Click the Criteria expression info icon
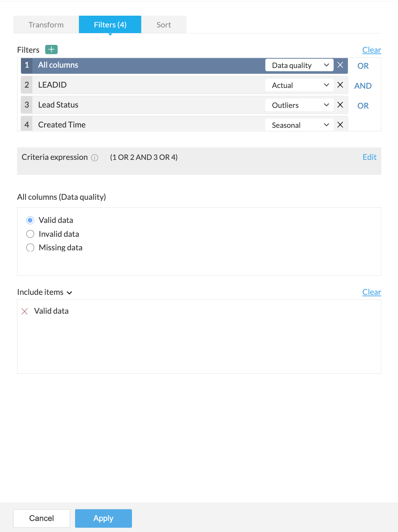The height and width of the screenshot is (532, 398). tap(95, 158)
